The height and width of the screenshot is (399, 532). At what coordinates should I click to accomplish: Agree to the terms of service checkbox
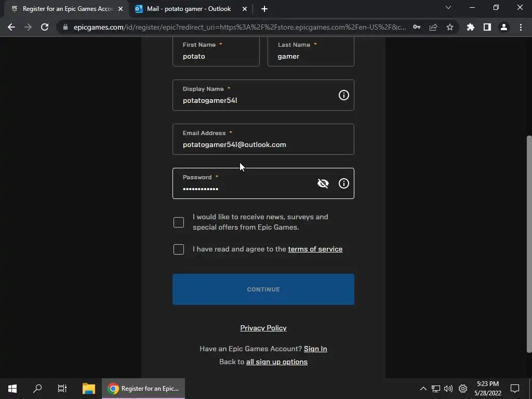click(179, 249)
